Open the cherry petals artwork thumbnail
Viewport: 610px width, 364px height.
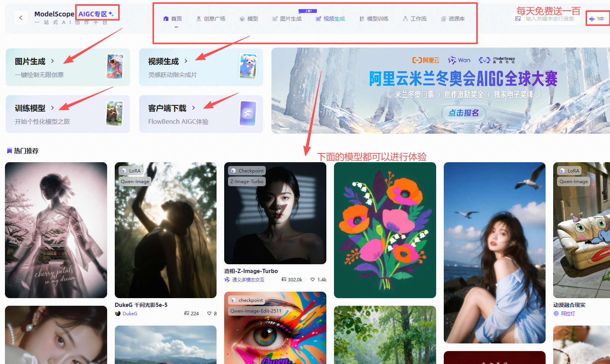click(x=56, y=230)
